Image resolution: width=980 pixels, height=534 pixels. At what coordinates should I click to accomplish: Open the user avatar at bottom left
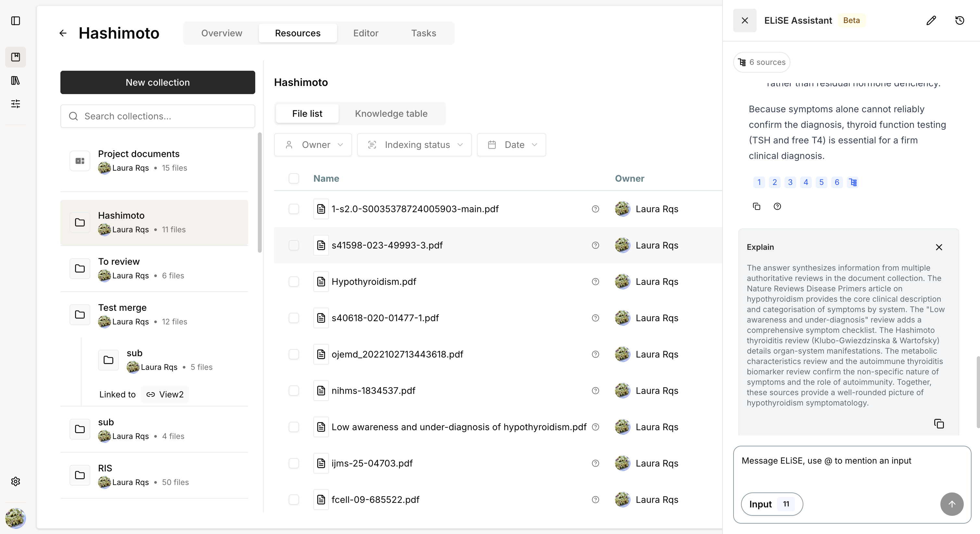[x=16, y=518]
